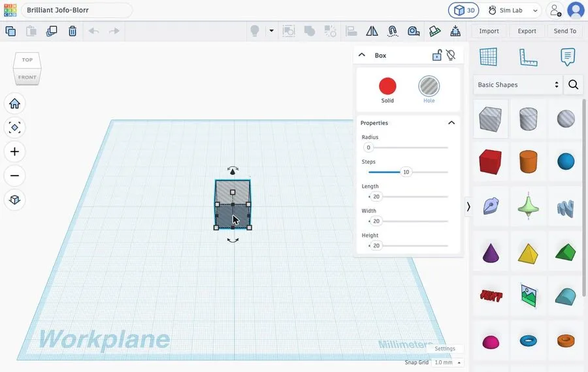This screenshot has height=372, width=588.
Task: Hide the selected Box with lightbulb icon
Action: 451,55
